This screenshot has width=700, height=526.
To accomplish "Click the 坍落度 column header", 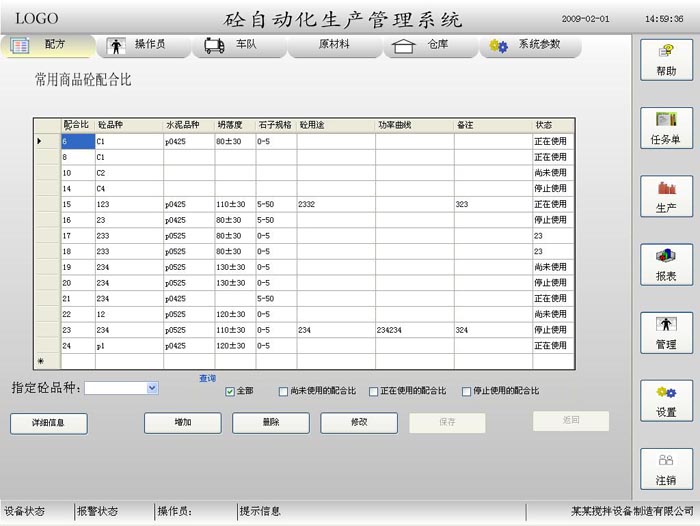I will (235, 125).
